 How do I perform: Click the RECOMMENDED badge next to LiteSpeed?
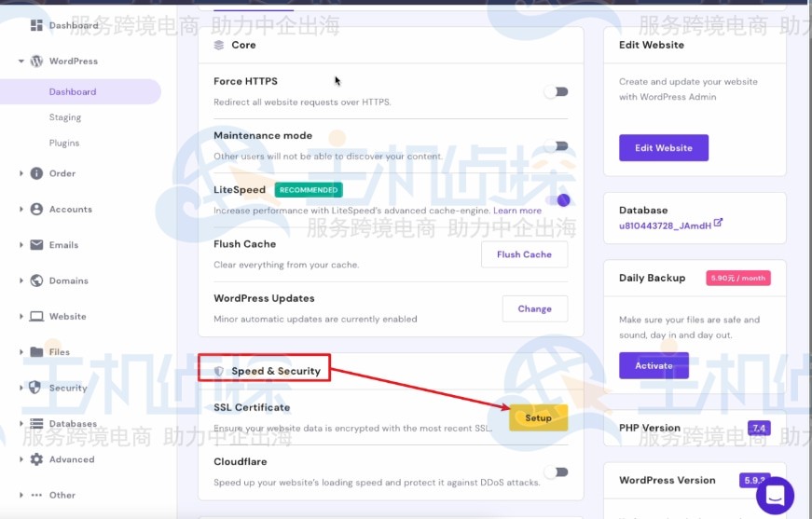[309, 190]
